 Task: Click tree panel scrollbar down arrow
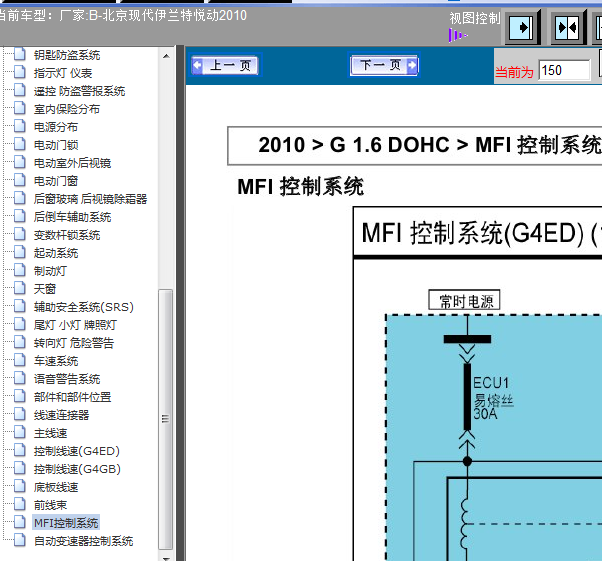coord(166,558)
